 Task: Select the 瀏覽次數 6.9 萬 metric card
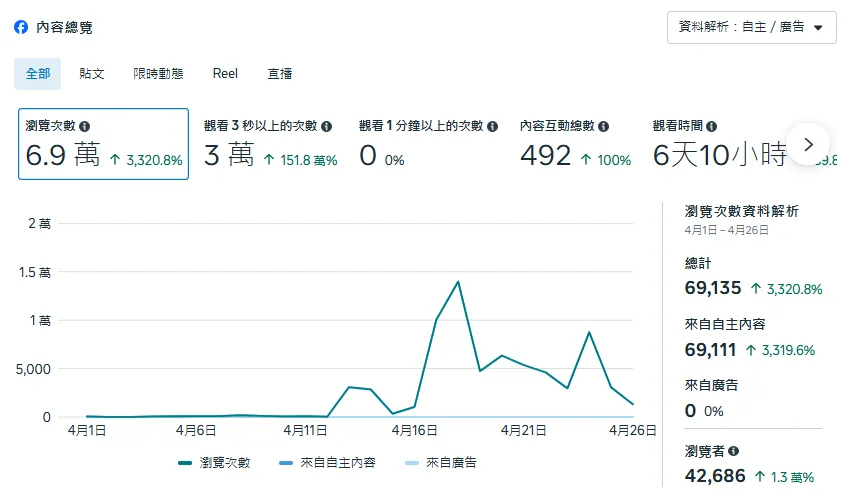tap(103, 144)
